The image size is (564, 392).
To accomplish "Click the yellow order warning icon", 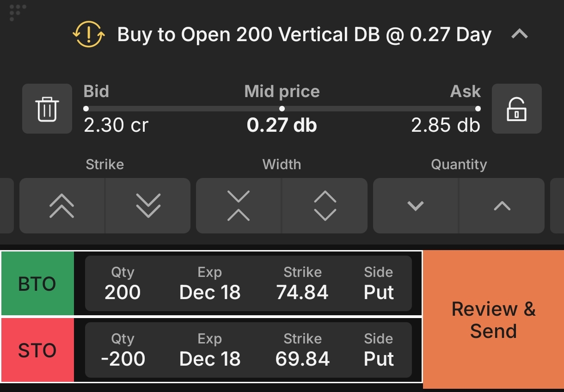I will (89, 34).
